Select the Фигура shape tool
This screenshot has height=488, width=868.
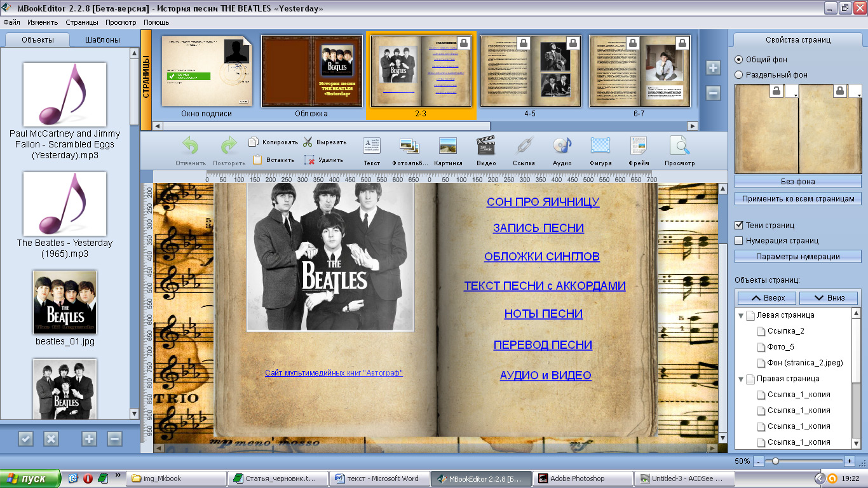tap(600, 146)
